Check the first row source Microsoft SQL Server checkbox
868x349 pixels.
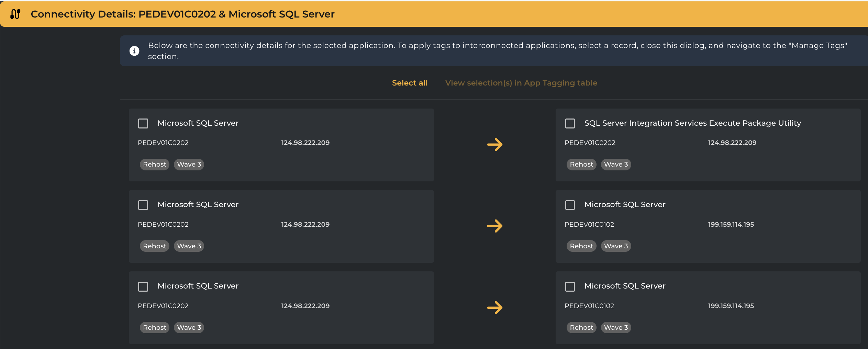143,123
